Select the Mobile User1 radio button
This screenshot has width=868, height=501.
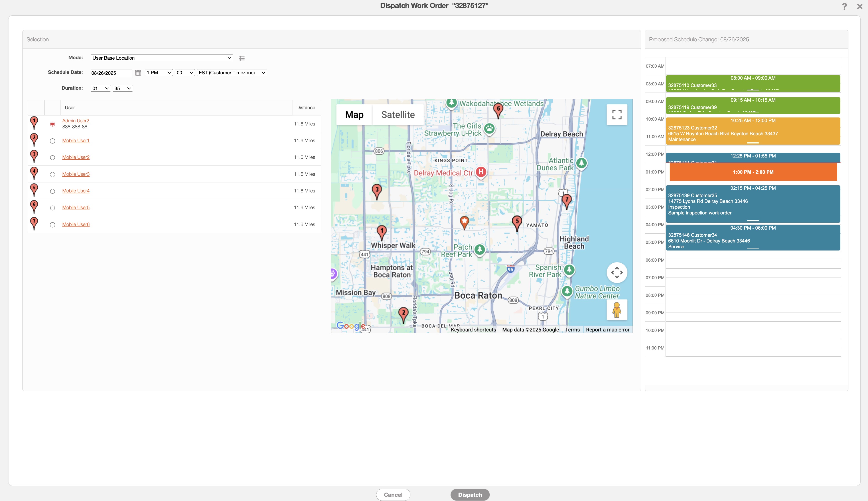(52, 141)
